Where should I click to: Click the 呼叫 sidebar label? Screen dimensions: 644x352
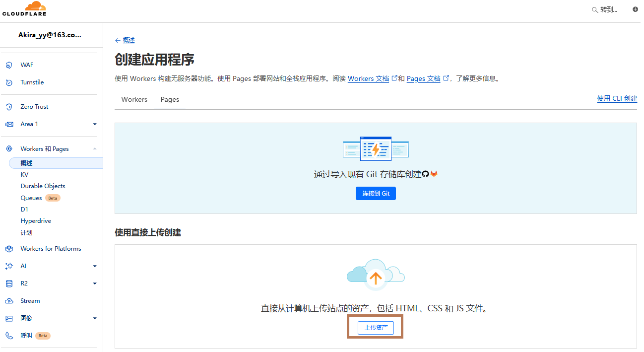[x=26, y=336]
